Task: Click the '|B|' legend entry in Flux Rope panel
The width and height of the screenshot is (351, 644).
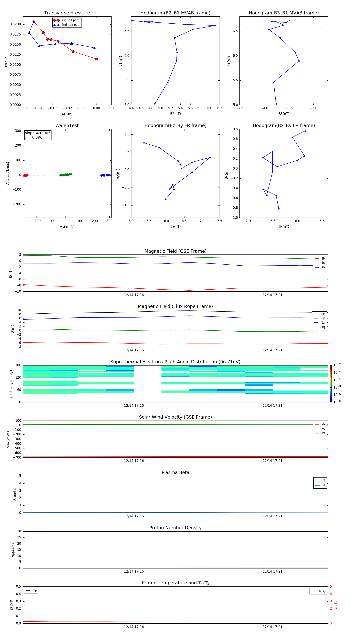Action: pos(320,327)
